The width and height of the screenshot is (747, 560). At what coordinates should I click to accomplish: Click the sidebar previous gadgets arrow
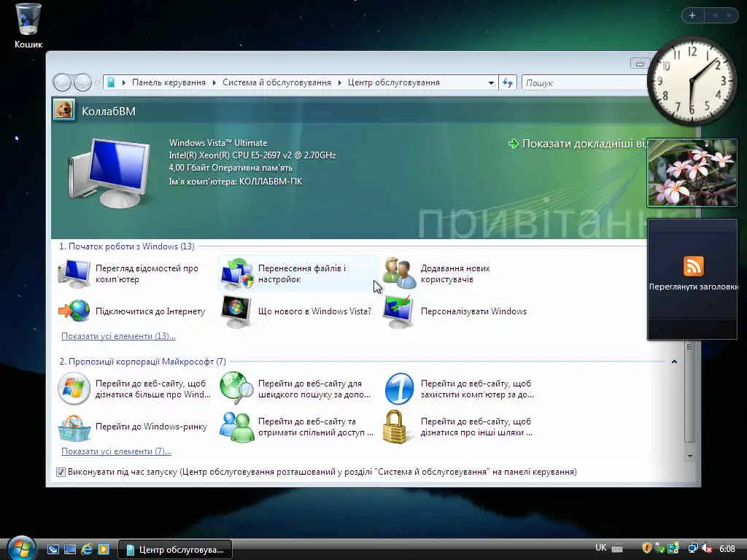point(715,16)
